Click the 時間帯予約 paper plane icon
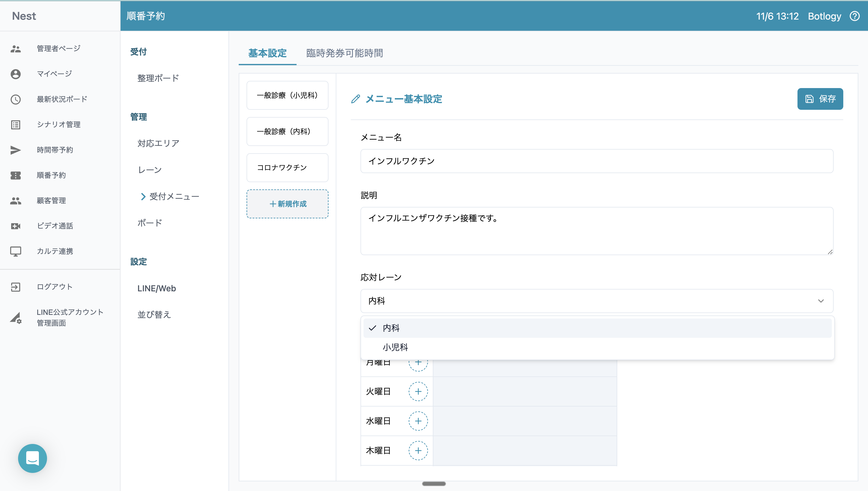868x491 pixels. 15,150
